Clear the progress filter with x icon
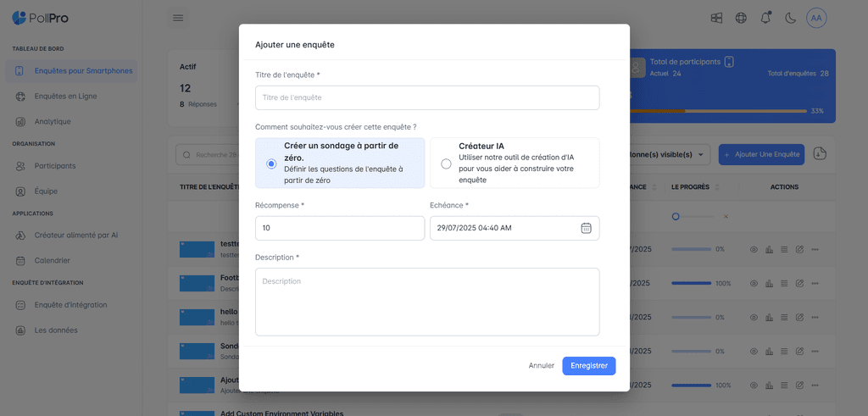868x416 pixels. point(726,216)
